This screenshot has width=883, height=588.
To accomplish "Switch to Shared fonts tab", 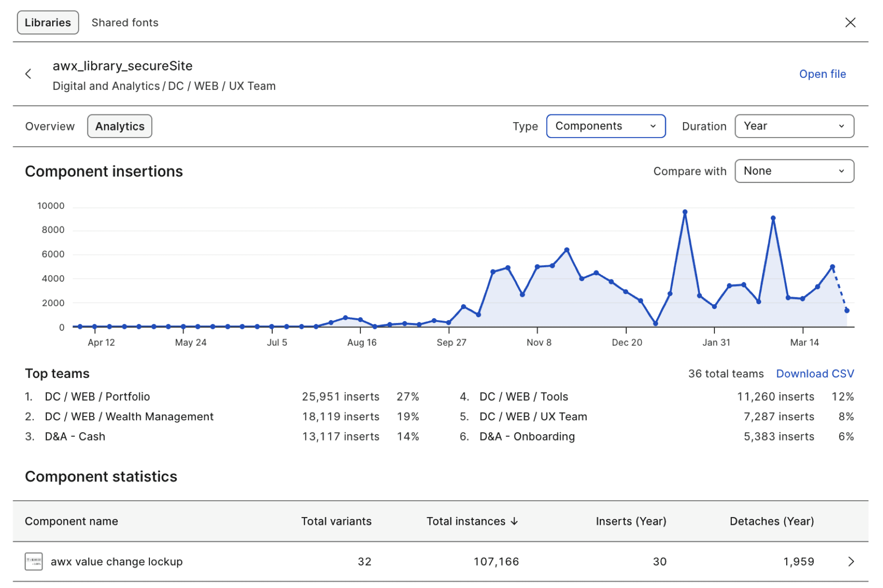I will tap(125, 23).
